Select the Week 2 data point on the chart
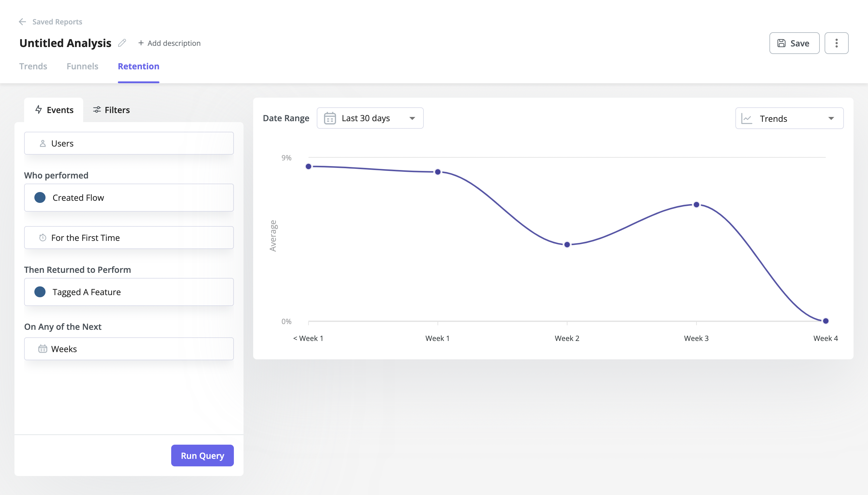Image resolution: width=868 pixels, height=495 pixels. [x=567, y=244]
